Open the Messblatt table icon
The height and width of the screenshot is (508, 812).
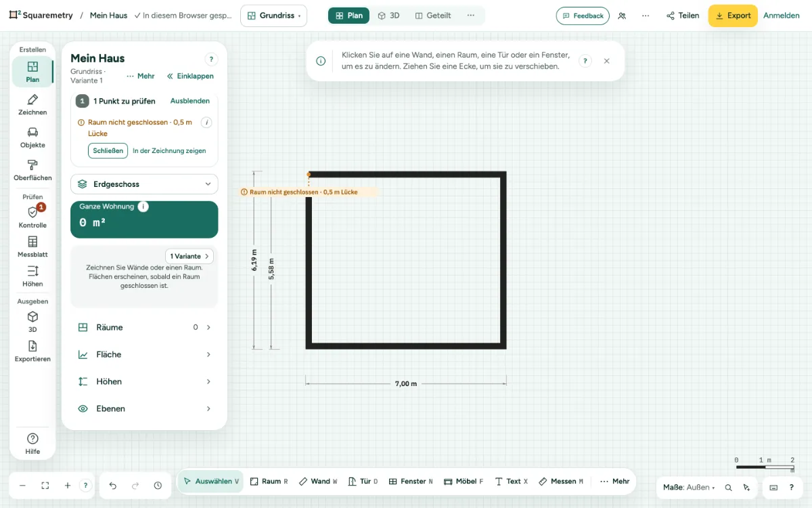[32, 247]
